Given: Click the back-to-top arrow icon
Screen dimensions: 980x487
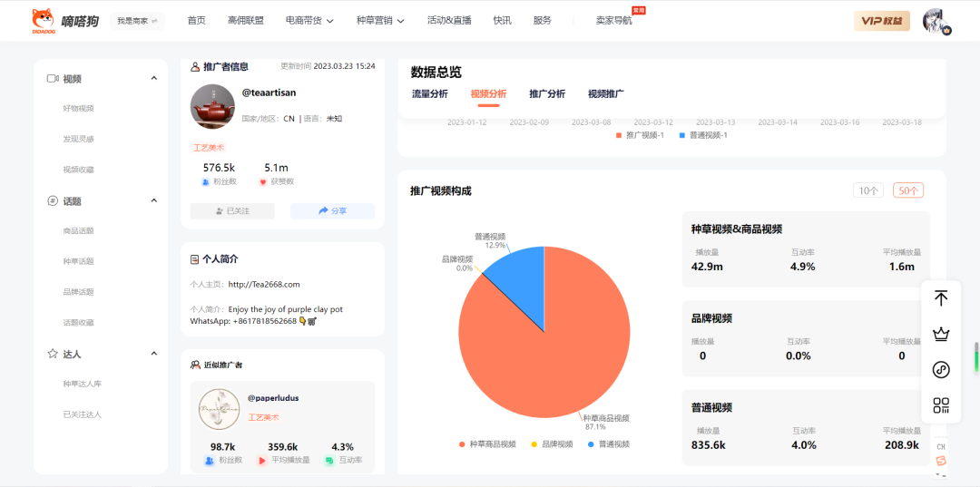Looking at the screenshot, I should point(941,298).
